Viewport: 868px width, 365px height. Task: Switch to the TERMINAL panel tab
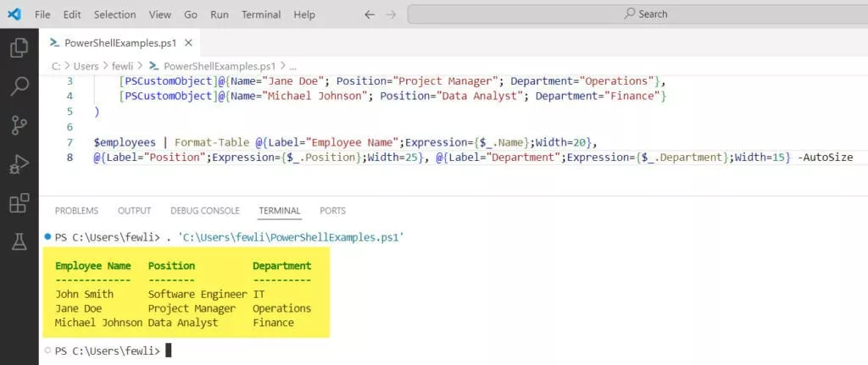click(x=280, y=211)
